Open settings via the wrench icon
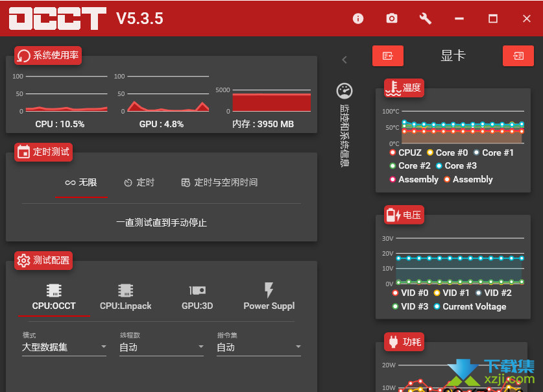The image size is (543, 392). coord(426,18)
